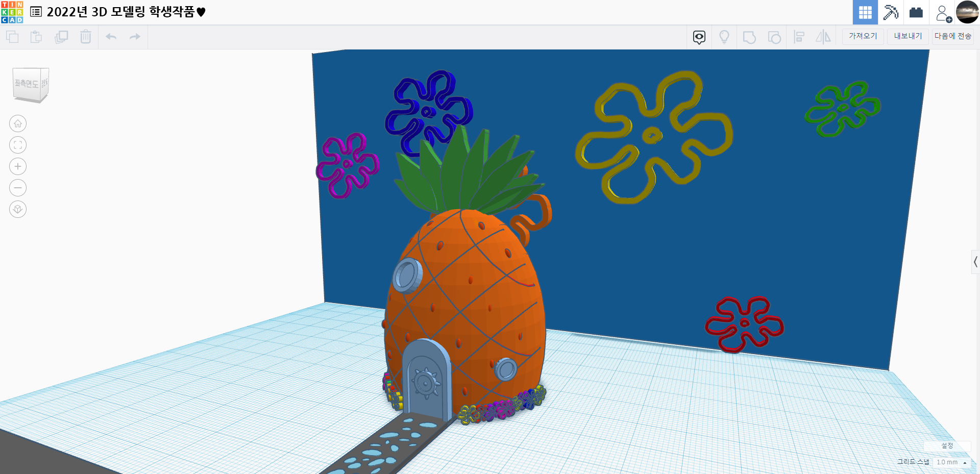Click the Zoom in plus icon

tap(18, 166)
